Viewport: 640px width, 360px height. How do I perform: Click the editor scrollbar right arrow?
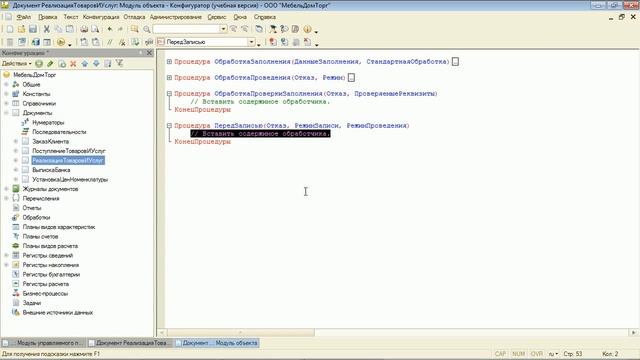click(x=634, y=333)
